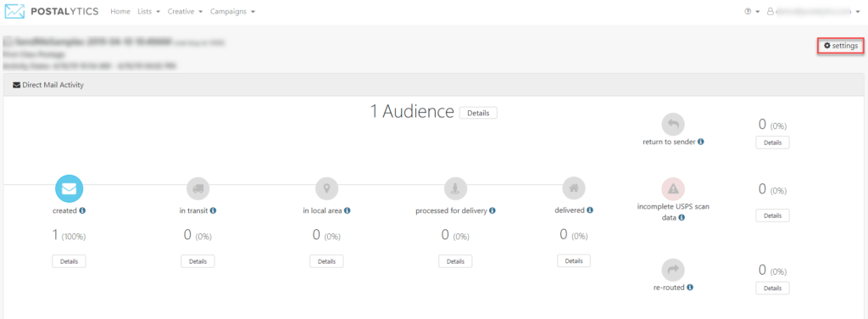Click the Postalytics logo
Viewport: 868px width, 319px height.
click(52, 12)
